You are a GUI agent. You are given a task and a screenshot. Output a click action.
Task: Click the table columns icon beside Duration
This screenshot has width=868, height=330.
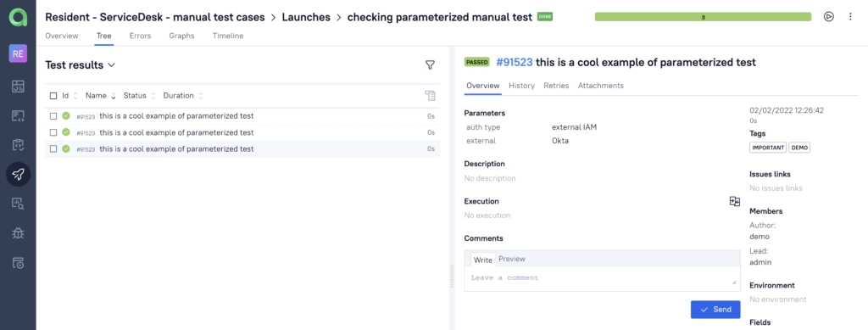point(430,96)
